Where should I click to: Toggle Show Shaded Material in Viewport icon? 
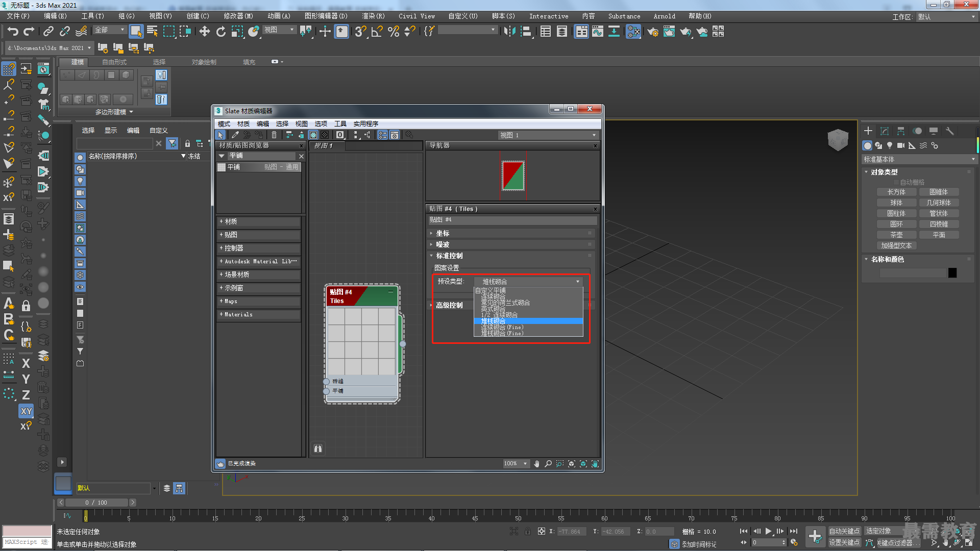[313, 135]
